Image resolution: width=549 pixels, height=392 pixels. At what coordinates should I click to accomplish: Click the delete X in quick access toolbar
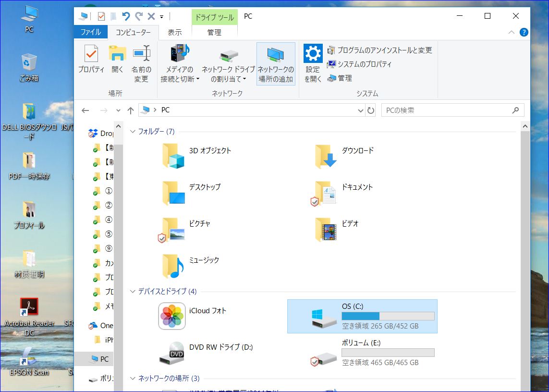[151, 16]
